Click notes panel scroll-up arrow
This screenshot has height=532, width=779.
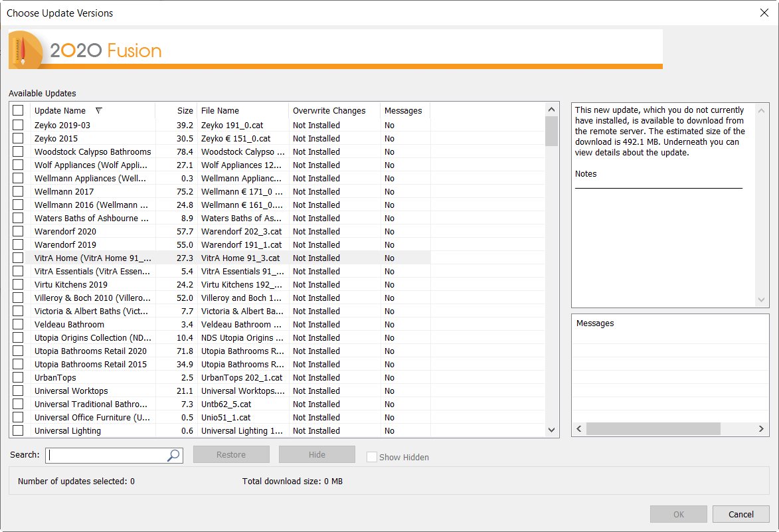click(761, 111)
